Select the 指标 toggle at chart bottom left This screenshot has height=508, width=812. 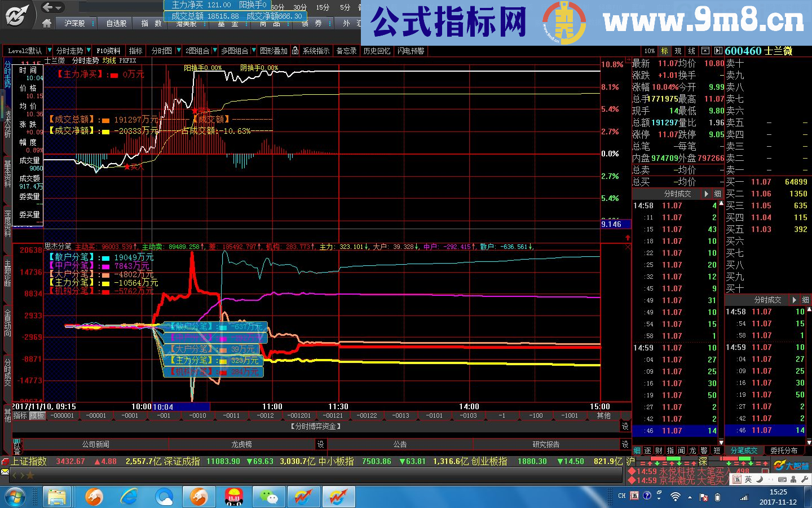[20, 415]
